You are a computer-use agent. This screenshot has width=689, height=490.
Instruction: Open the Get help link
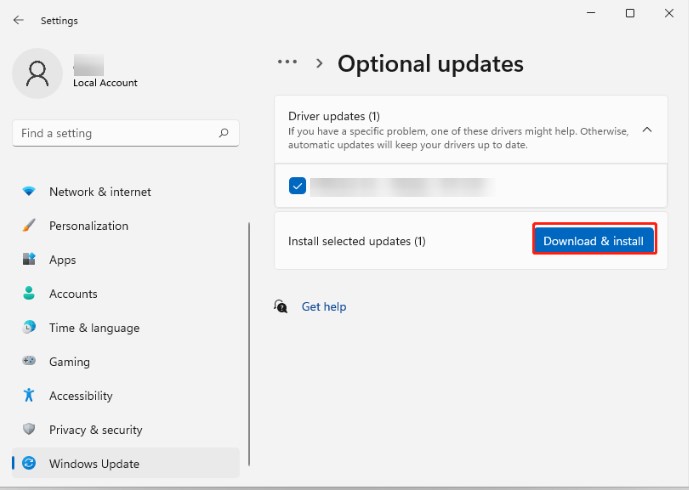(x=323, y=307)
